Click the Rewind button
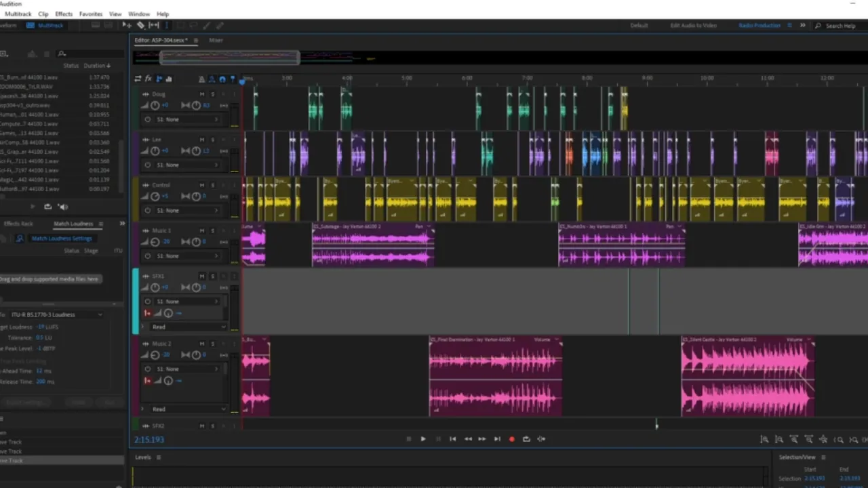868x488 pixels. (x=468, y=439)
